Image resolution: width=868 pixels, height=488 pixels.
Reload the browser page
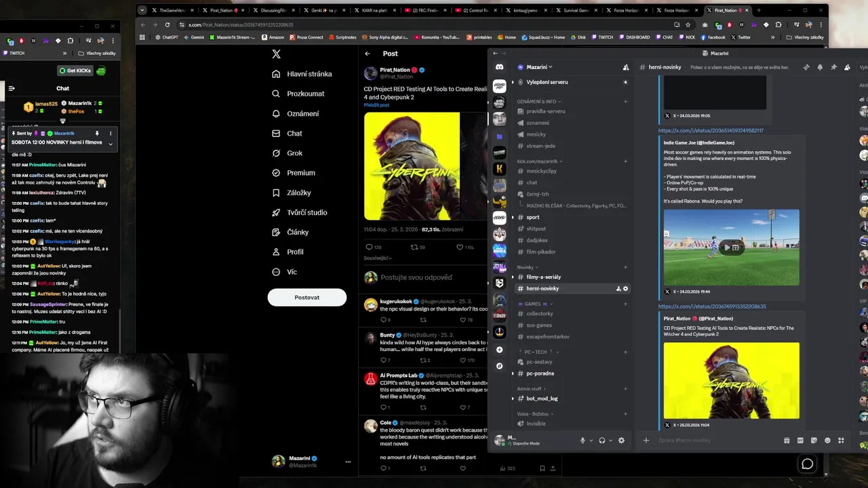[167, 24]
